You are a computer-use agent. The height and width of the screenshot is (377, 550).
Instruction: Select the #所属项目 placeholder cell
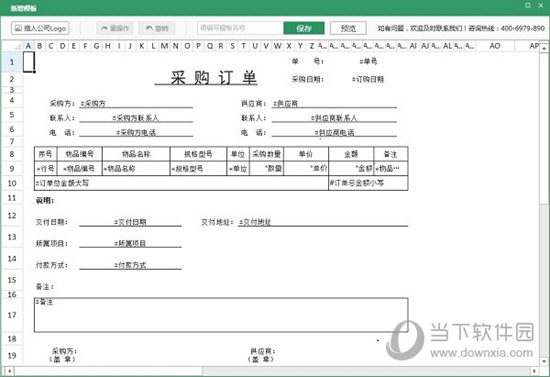(130, 243)
